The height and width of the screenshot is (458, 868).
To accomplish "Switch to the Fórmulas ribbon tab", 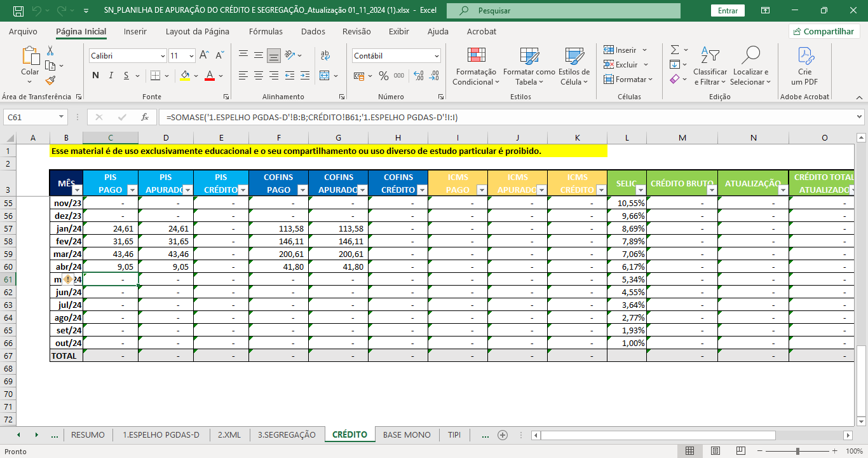I will click(x=266, y=32).
